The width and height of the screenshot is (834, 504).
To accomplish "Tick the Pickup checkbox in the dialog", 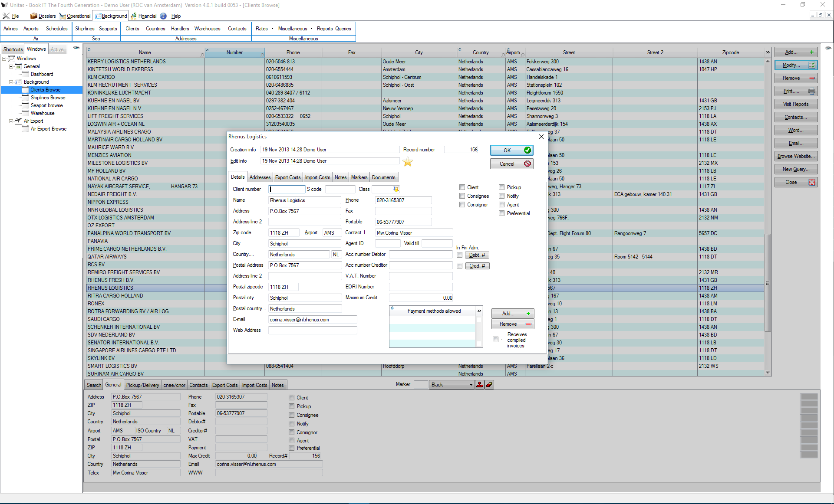I will click(502, 187).
